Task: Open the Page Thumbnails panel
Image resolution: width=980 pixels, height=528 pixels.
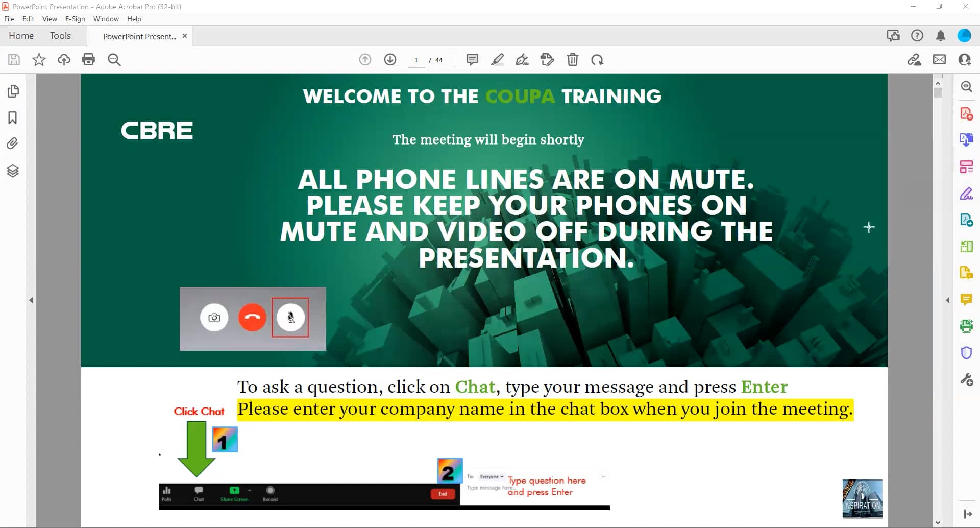Action: click(x=13, y=91)
